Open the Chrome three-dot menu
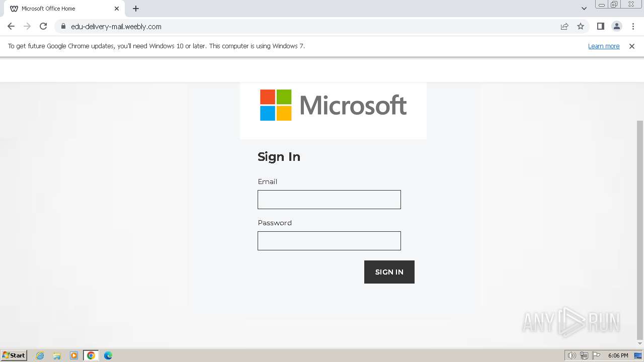644x362 pixels. point(633,26)
